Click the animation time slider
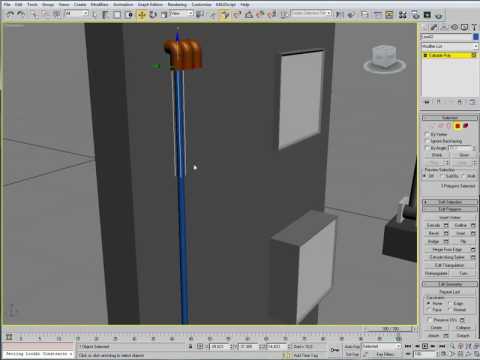 tap(390, 329)
